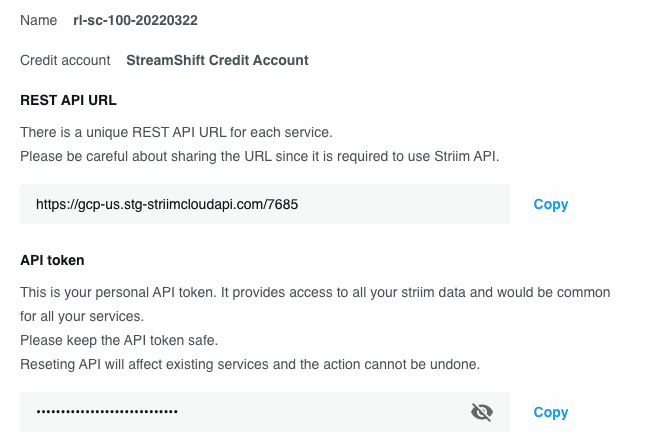Click the REST API URL heading

click(x=68, y=100)
